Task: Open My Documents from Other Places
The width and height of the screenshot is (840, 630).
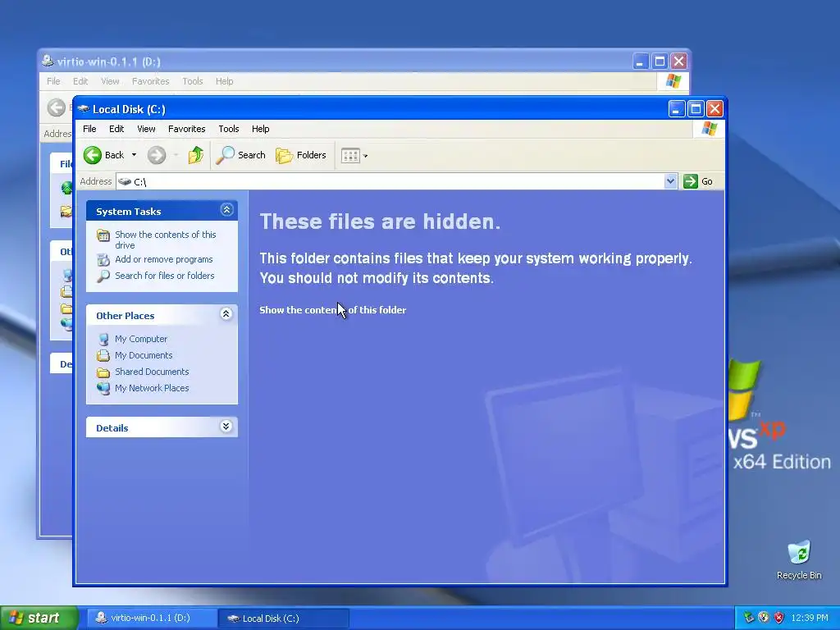Action: [144, 356]
